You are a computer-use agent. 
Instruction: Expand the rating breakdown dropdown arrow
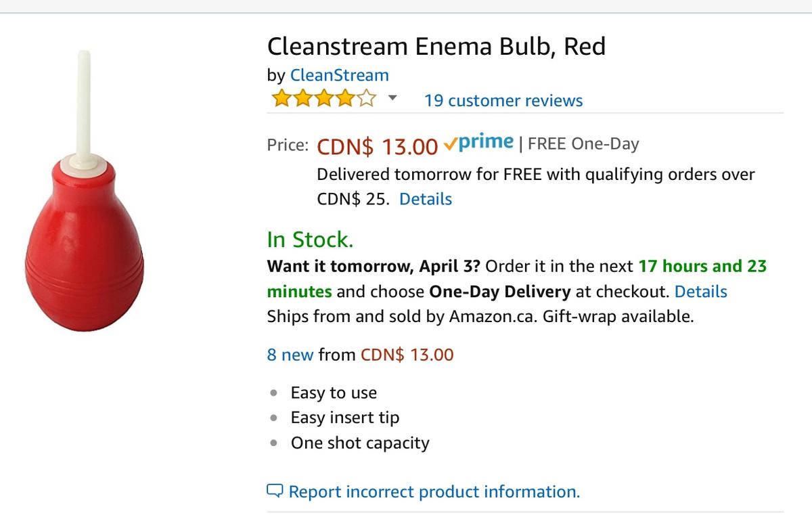coord(392,99)
